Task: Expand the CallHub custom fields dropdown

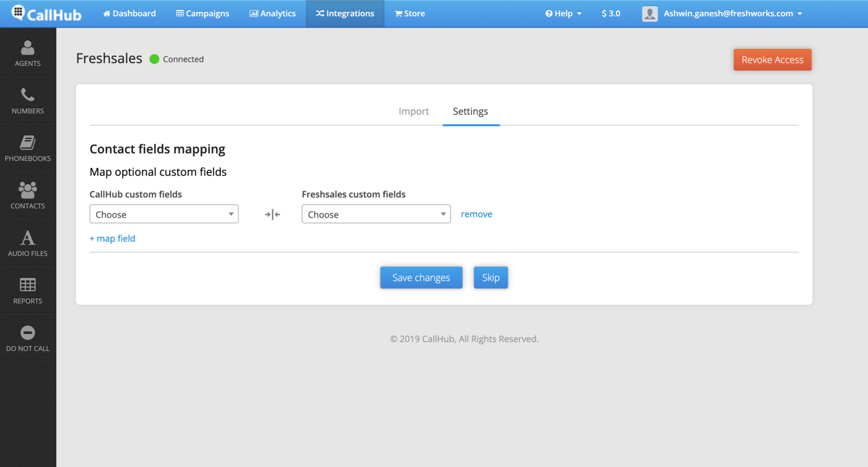Action: pos(164,214)
